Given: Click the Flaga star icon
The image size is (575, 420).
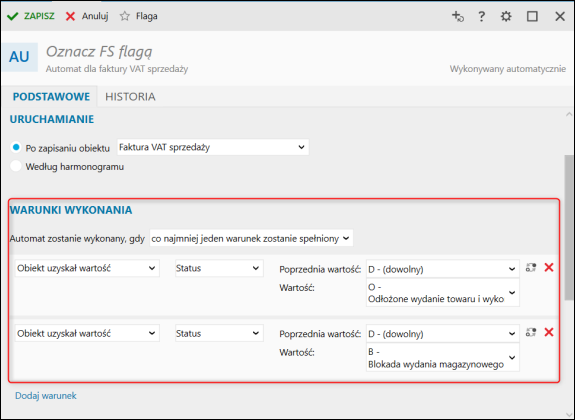Looking at the screenshot, I should (125, 16).
